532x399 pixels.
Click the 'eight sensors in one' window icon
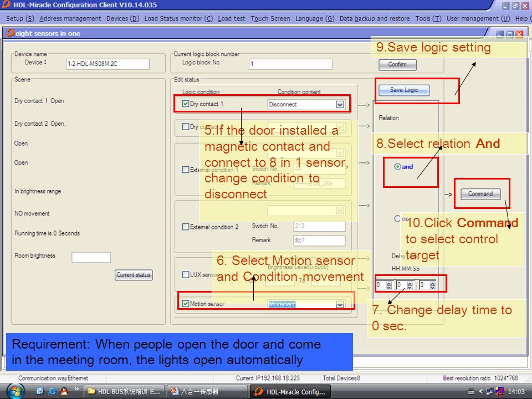[x=10, y=33]
